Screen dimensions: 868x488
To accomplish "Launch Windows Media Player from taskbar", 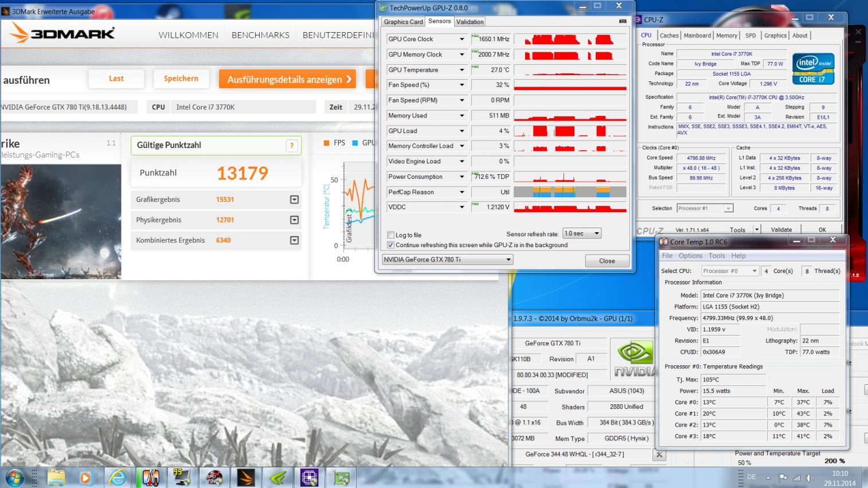I will pos(85,477).
